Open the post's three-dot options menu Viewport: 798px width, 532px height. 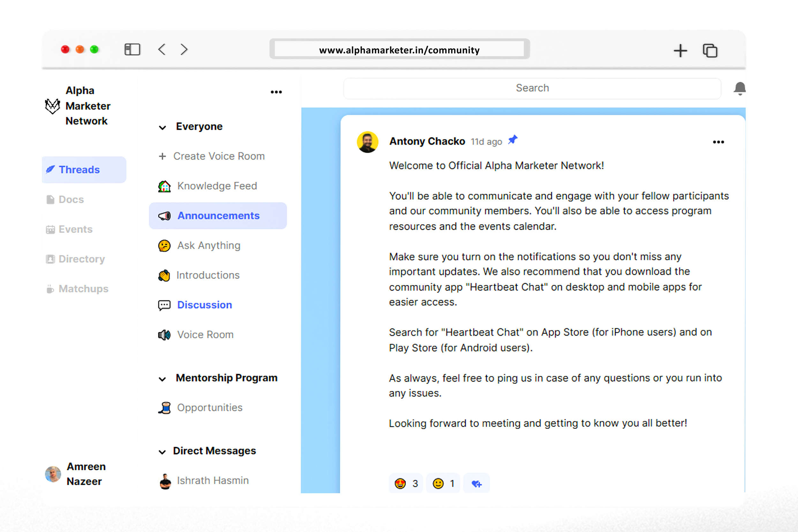718,142
